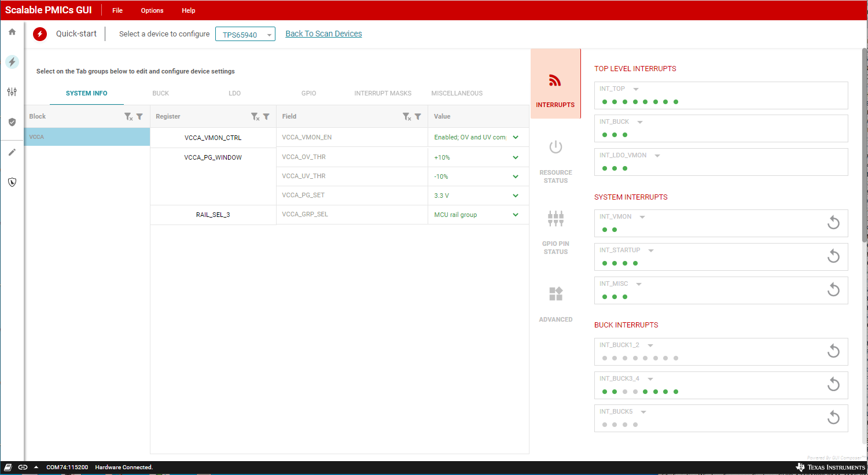
Task: Click the pencil edit sidebar icon
Action: tap(12, 152)
